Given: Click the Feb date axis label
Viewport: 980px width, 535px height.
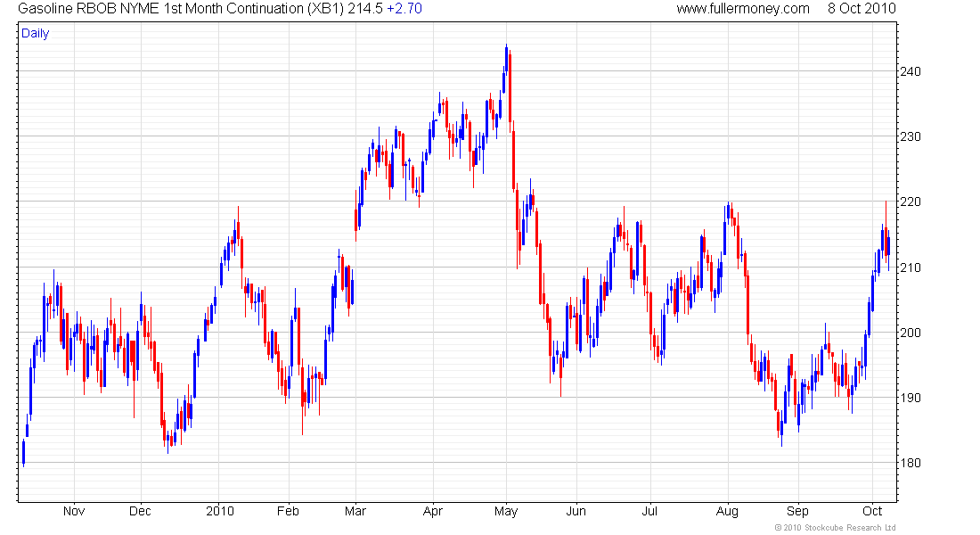Looking at the screenshot, I should tap(288, 511).
